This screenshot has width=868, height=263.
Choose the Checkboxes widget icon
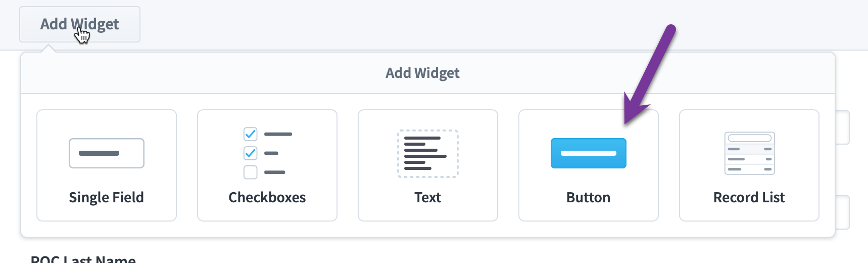click(x=268, y=153)
